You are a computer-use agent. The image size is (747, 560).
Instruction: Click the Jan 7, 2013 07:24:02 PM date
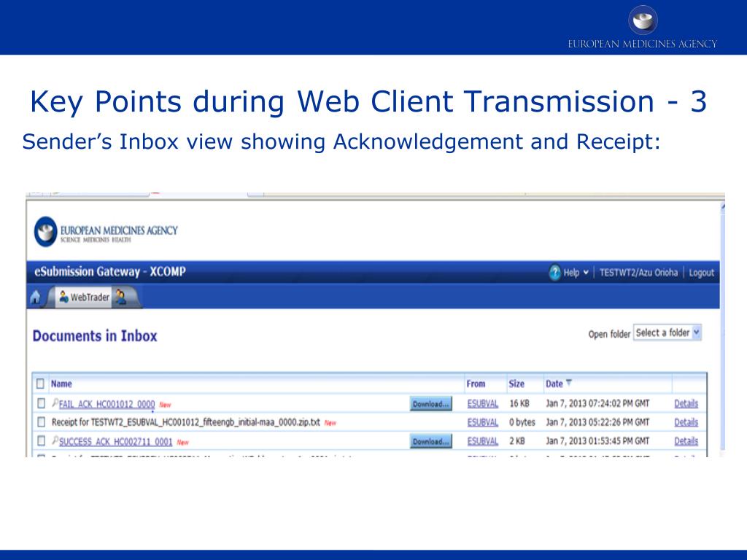(597, 404)
